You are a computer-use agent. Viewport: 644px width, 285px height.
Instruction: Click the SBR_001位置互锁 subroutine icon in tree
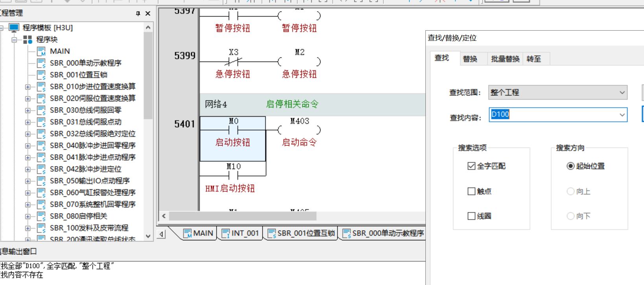(41, 75)
